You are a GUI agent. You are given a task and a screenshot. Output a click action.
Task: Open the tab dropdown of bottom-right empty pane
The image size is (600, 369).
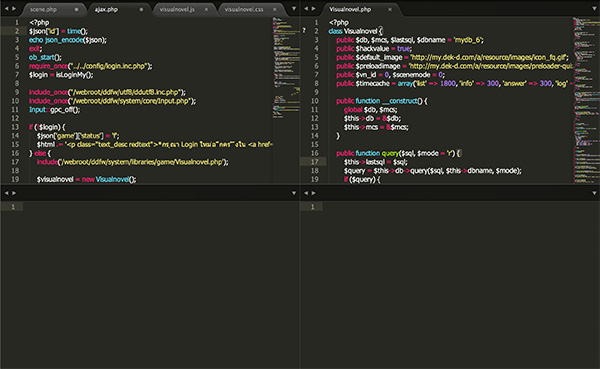(594, 193)
